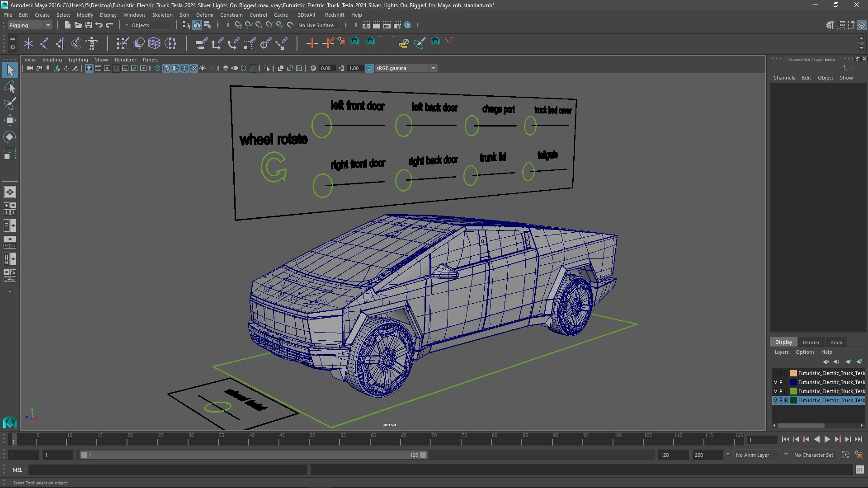Select the Lasso tool in the toolbox

(10, 86)
